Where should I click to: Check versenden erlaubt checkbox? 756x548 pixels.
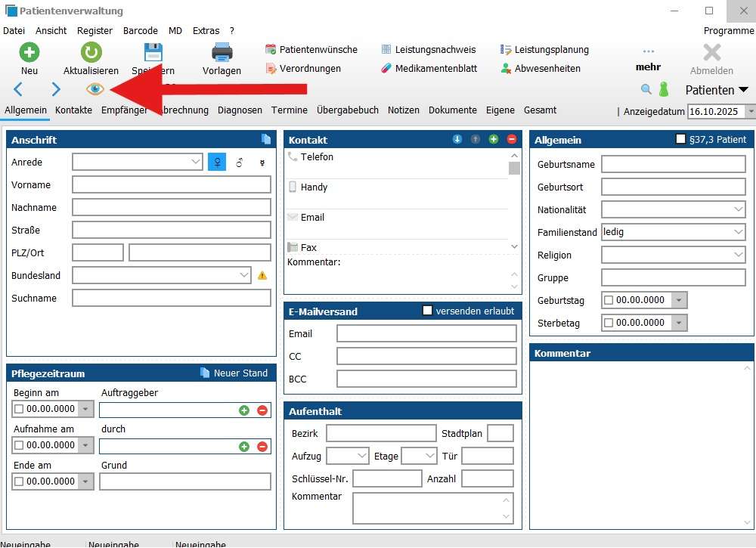(427, 311)
